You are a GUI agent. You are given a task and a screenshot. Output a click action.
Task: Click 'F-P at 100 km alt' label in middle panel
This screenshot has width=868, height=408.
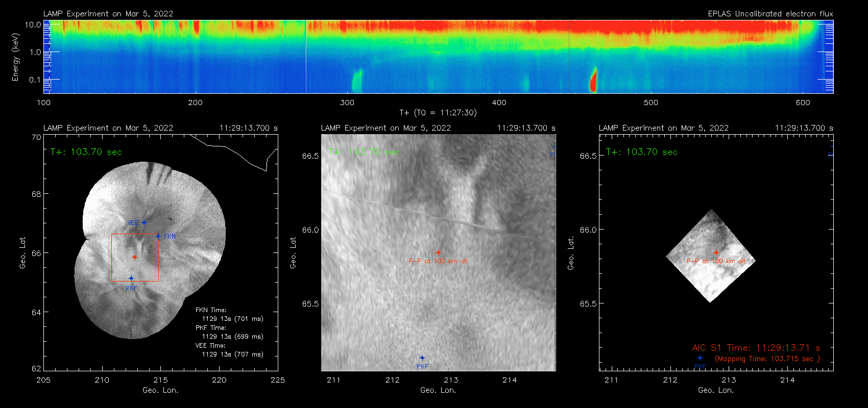click(x=439, y=261)
